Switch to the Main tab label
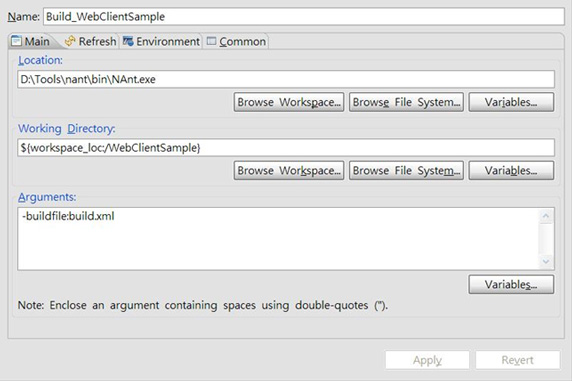 tap(37, 41)
